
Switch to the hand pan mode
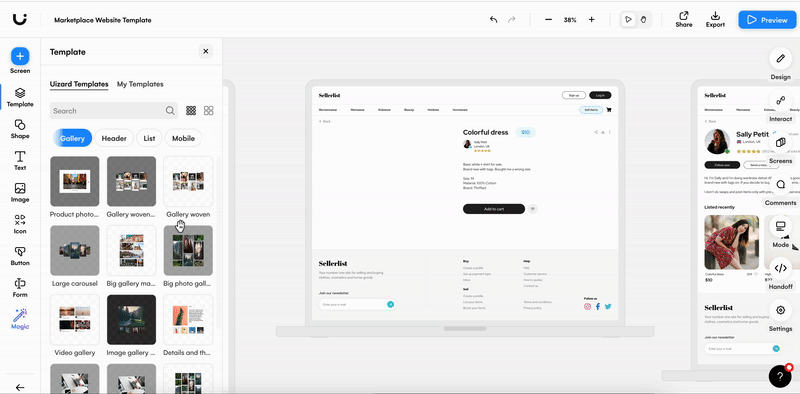click(643, 20)
